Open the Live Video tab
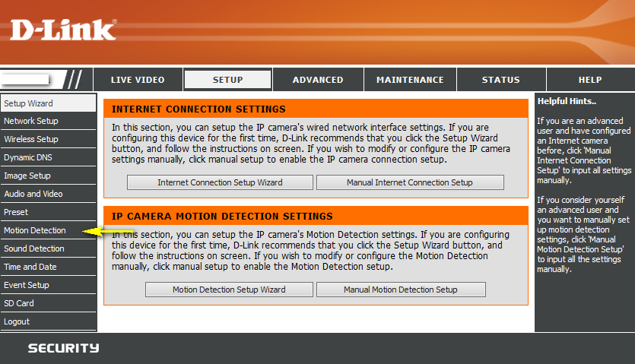This screenshot has width=635, height=364. 138,80
